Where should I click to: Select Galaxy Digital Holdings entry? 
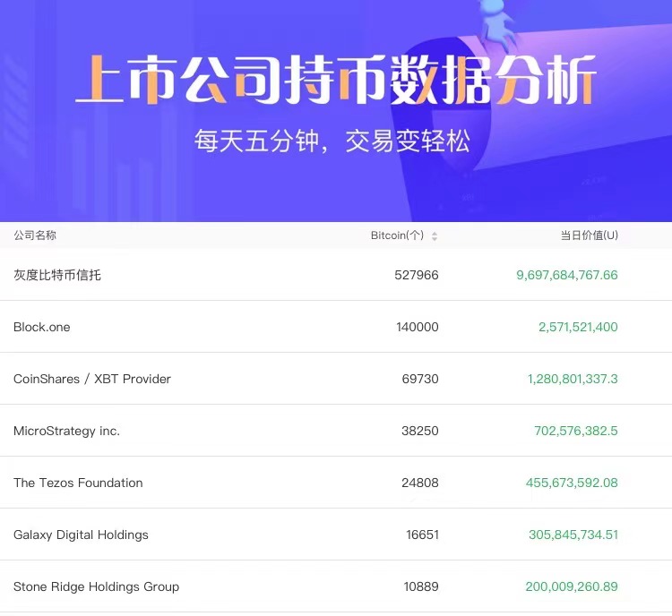[x=81, y=535]
